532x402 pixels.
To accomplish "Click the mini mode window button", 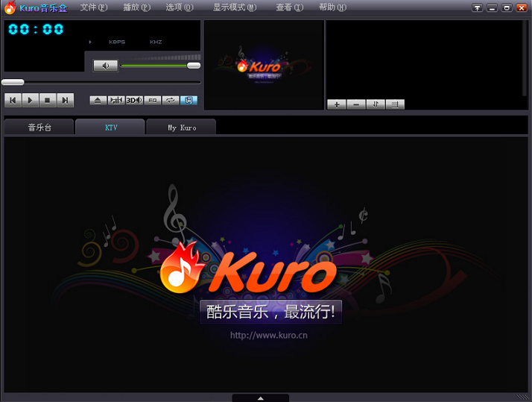I will coord(507,7).
